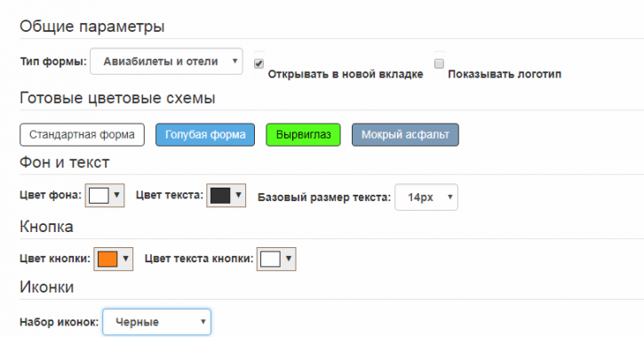Open the Тип формы dropdown

click(166, 61)
